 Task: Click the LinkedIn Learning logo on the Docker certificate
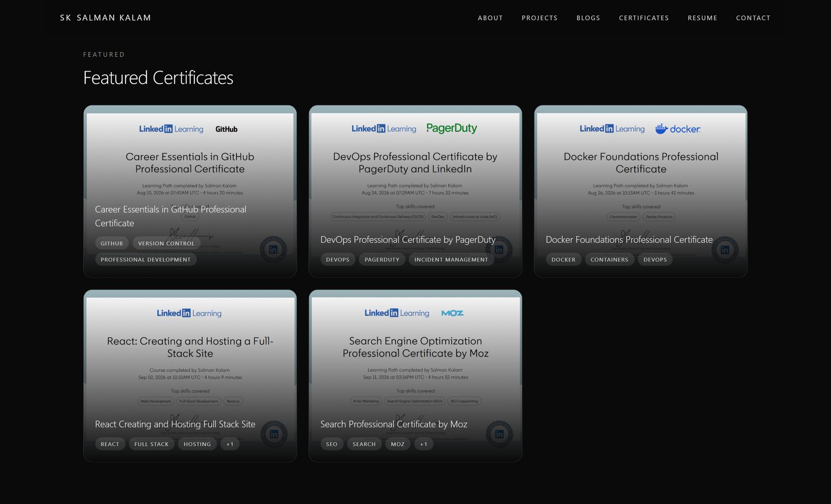[612, 129]
